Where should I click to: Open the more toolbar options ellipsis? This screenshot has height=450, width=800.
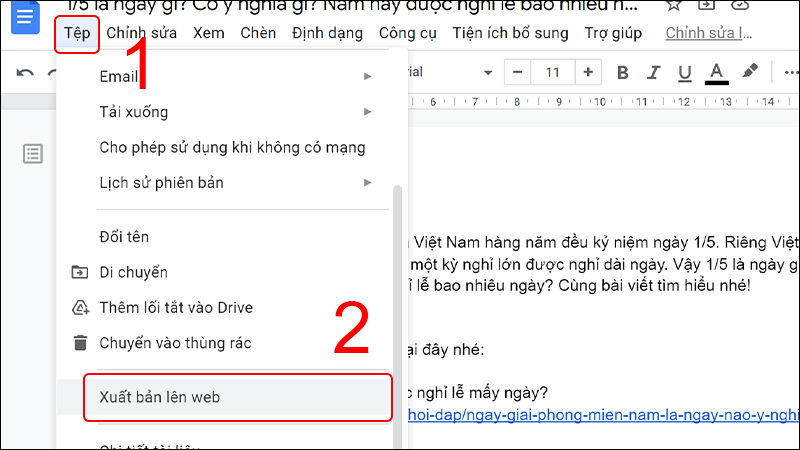coord(791,73)
